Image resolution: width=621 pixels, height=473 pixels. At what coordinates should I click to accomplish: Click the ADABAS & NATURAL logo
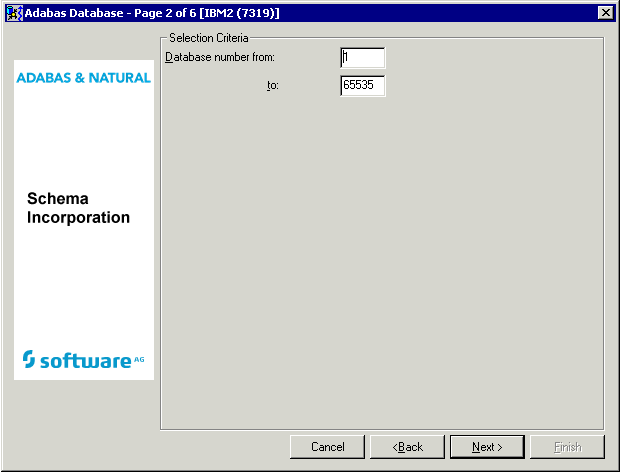(x=84, y=77)
